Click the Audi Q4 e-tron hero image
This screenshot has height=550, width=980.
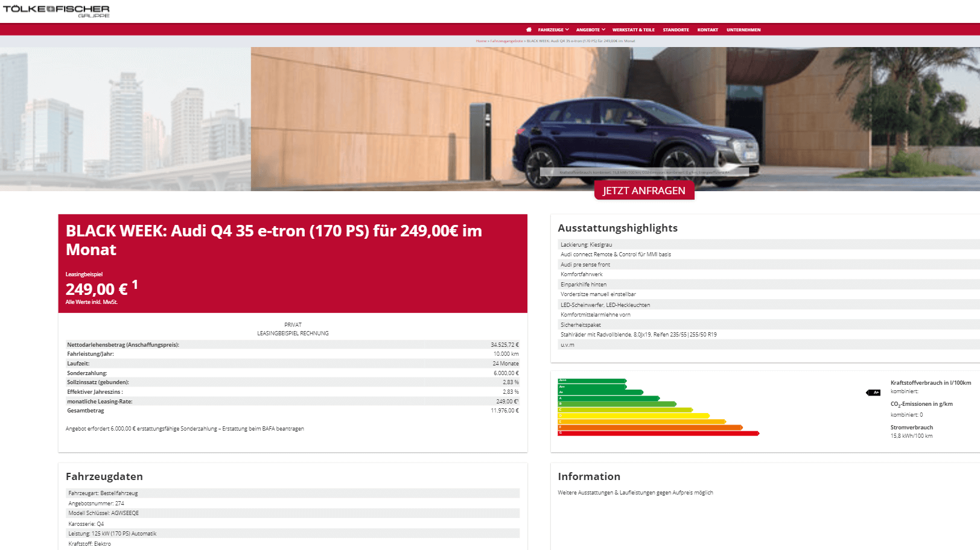615,119
